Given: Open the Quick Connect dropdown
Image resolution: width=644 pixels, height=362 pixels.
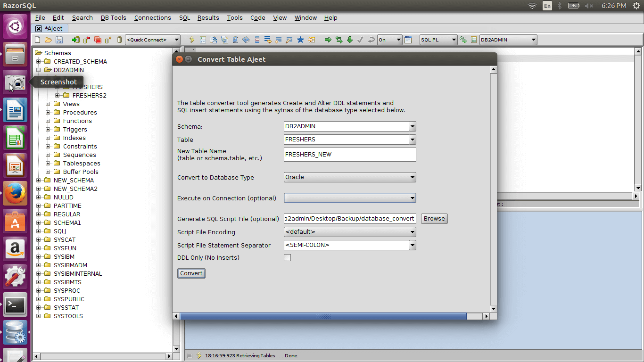Looking at the screenshot, I should [153, 40].
